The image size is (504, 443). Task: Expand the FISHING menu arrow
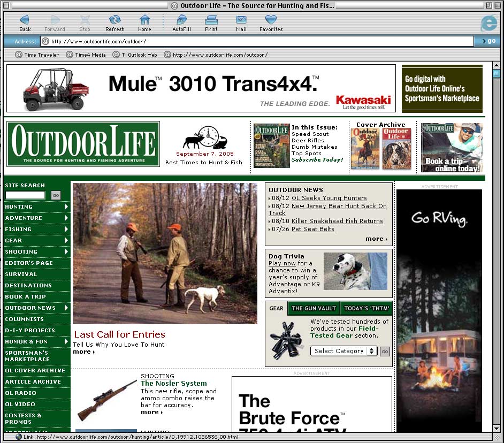pyautogui.click(x=66, y=229)
